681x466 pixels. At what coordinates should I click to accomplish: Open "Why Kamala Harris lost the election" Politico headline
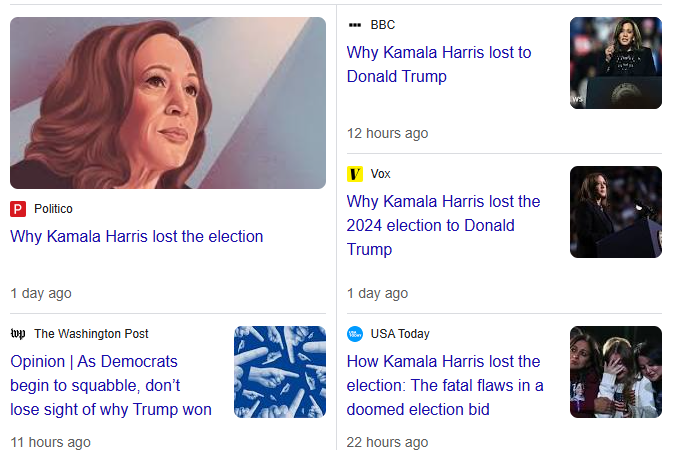[136, 237]
